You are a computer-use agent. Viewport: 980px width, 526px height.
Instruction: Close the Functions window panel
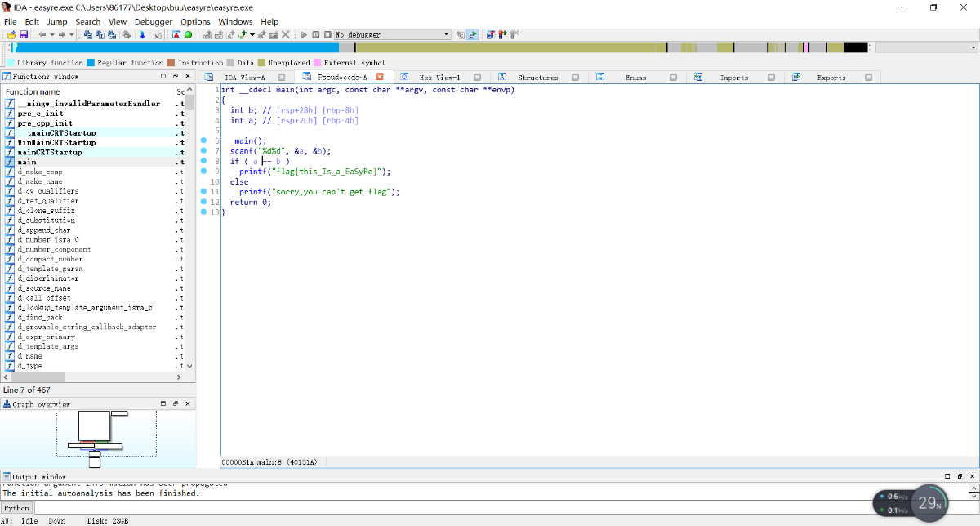point(189,76)
